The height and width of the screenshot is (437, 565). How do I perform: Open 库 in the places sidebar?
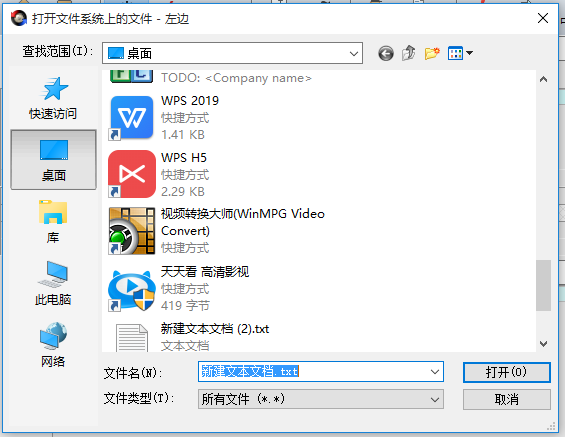click(53, 221)
